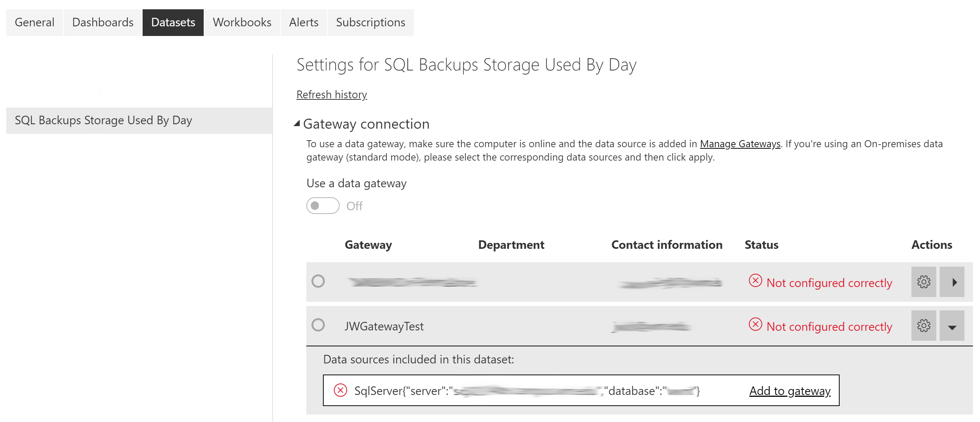
Task: Click error status icon in first gateway row
Action: pos(755,281)
